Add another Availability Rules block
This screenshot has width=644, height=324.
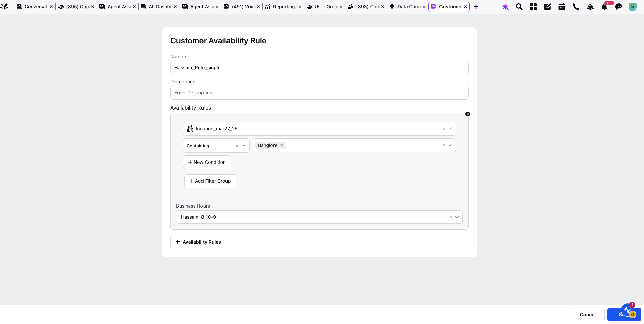(198, 242)
